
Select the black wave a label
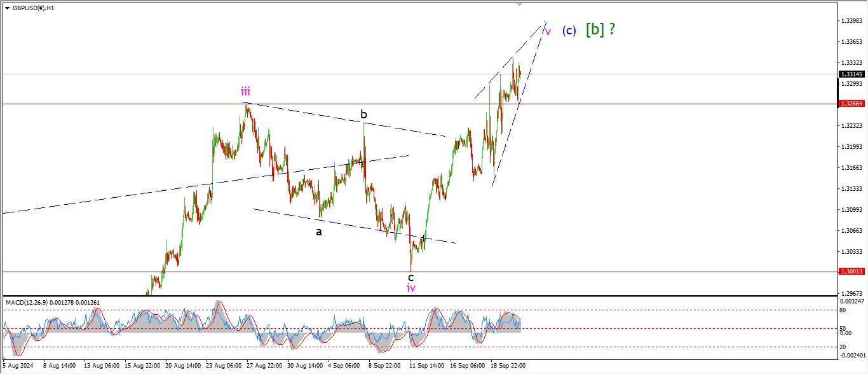319,232
